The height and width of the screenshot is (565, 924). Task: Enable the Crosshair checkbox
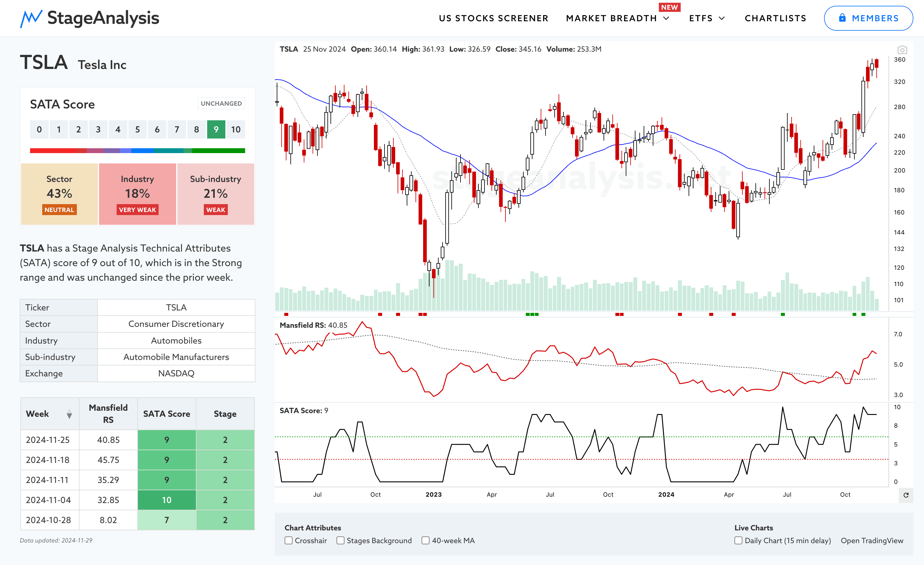[x=288, y=540]
